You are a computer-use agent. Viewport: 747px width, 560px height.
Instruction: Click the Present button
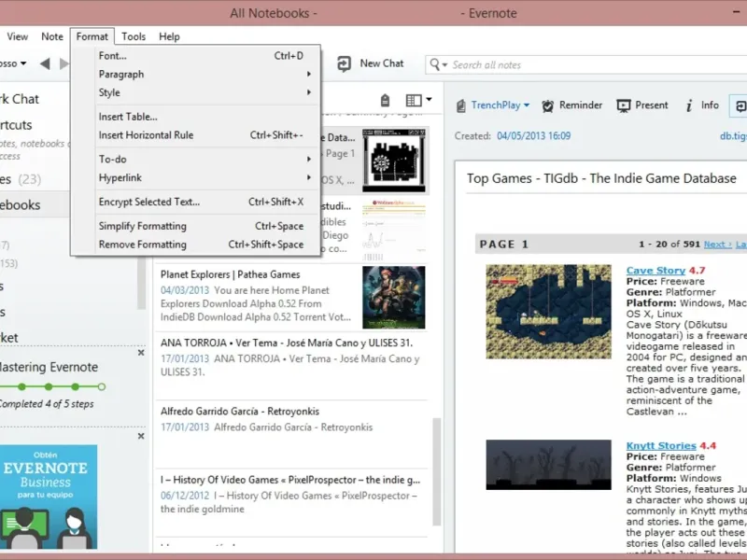coord(642,105)
